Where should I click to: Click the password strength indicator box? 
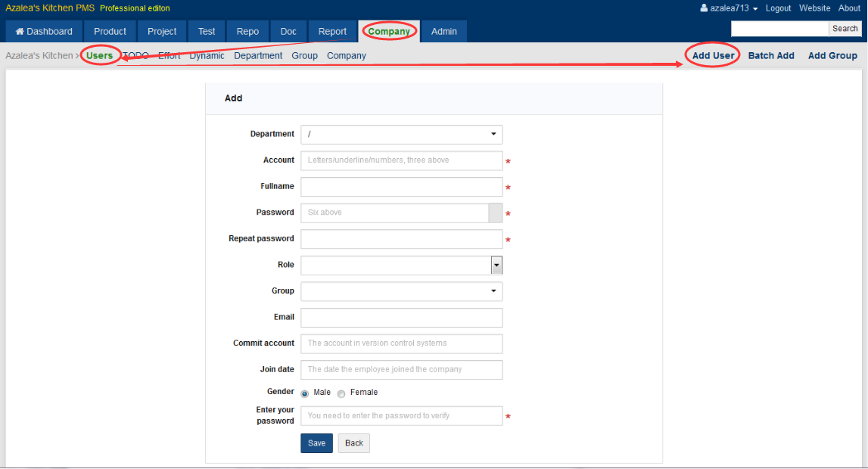click(x=496, y=213)
